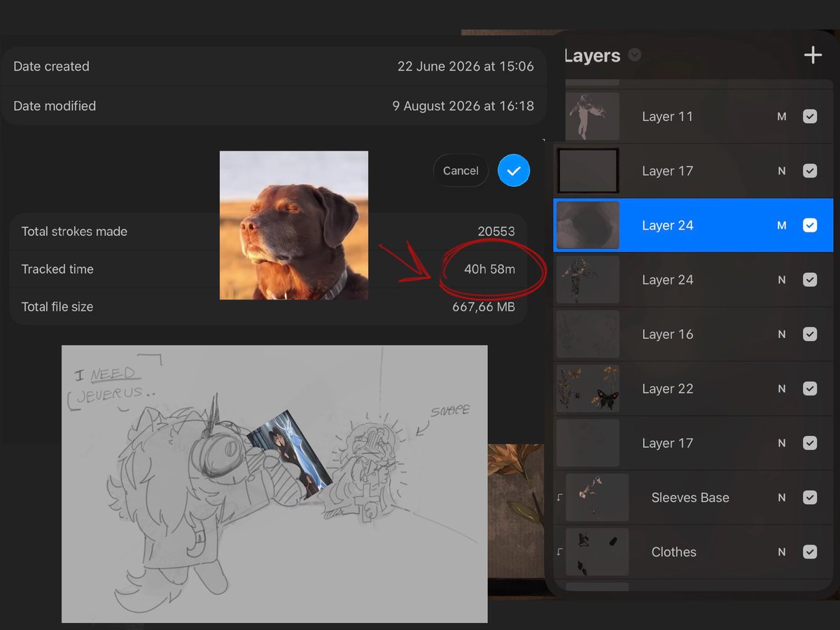Hide the Sleeves Base layer

[810, 498]
